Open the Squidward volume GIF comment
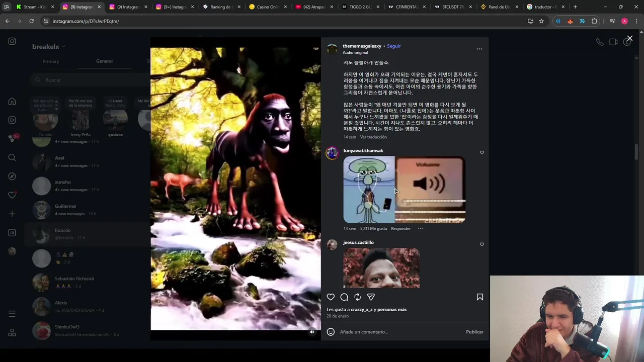 point(404,190)
